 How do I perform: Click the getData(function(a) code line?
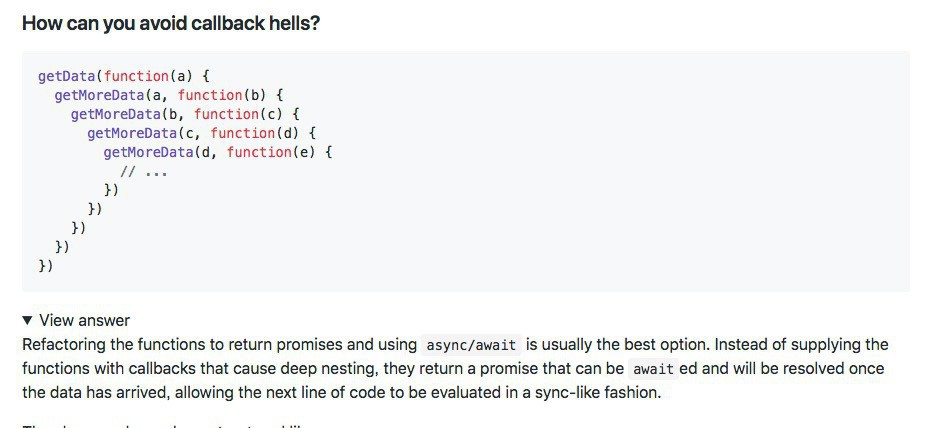[x=123, y=76]
